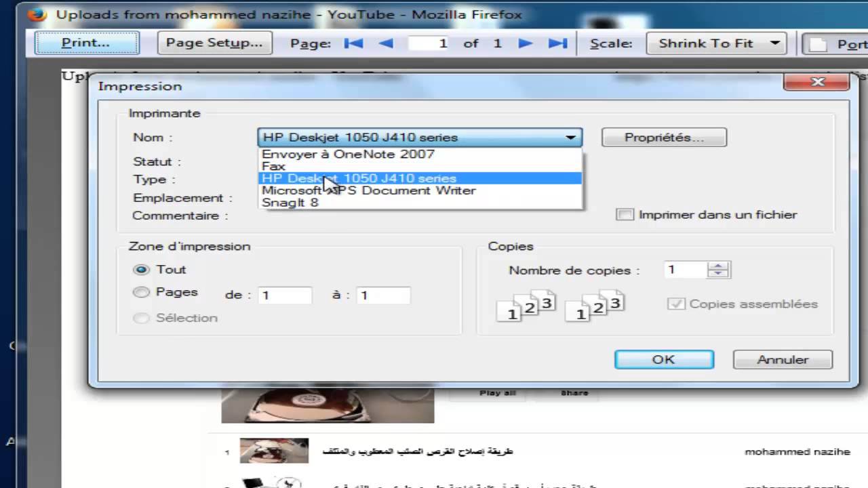Click Nombre de copies field
The width and height of the screenshot is (868, 488).
pyautogui.click(x=685, y=270)
